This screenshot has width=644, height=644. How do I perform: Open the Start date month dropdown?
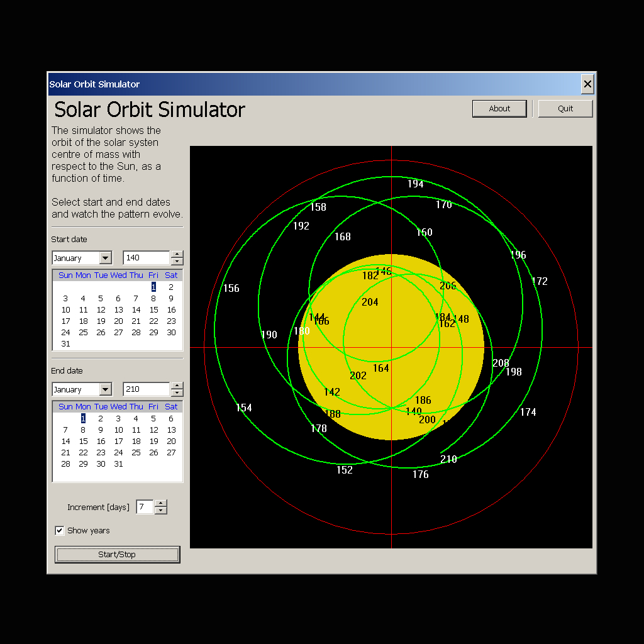tap(106, 258)
